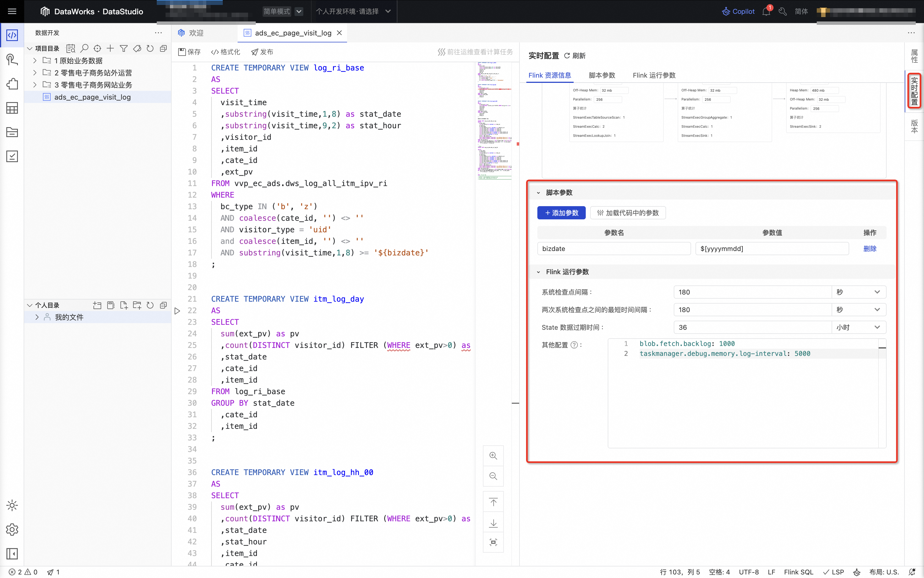
Task: Click 添加参数 button
Action: tap(561, 213)
